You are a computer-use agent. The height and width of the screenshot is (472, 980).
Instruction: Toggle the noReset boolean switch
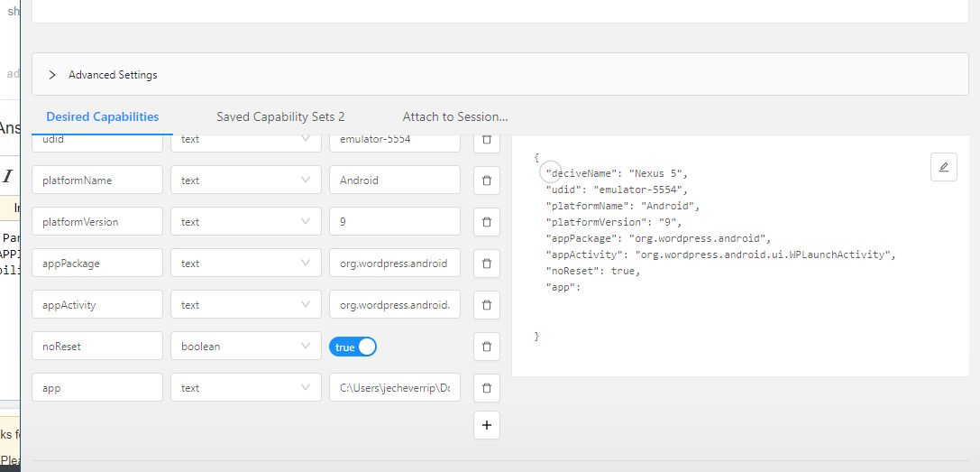coord(353,347)
